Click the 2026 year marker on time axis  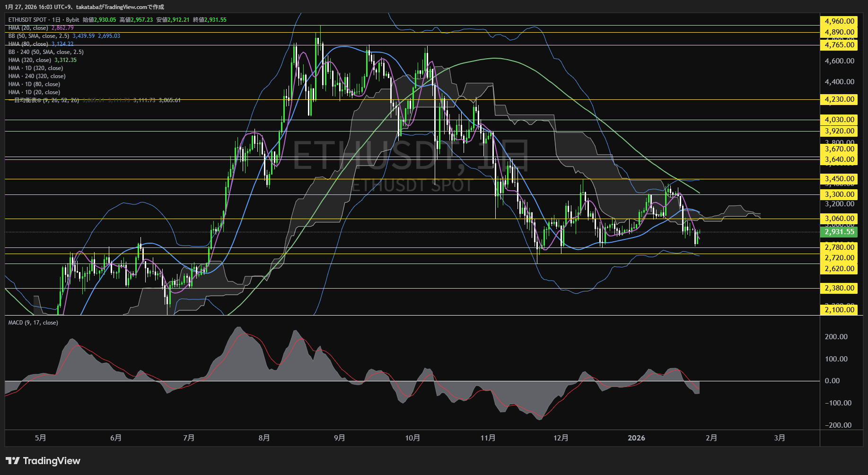636,438
